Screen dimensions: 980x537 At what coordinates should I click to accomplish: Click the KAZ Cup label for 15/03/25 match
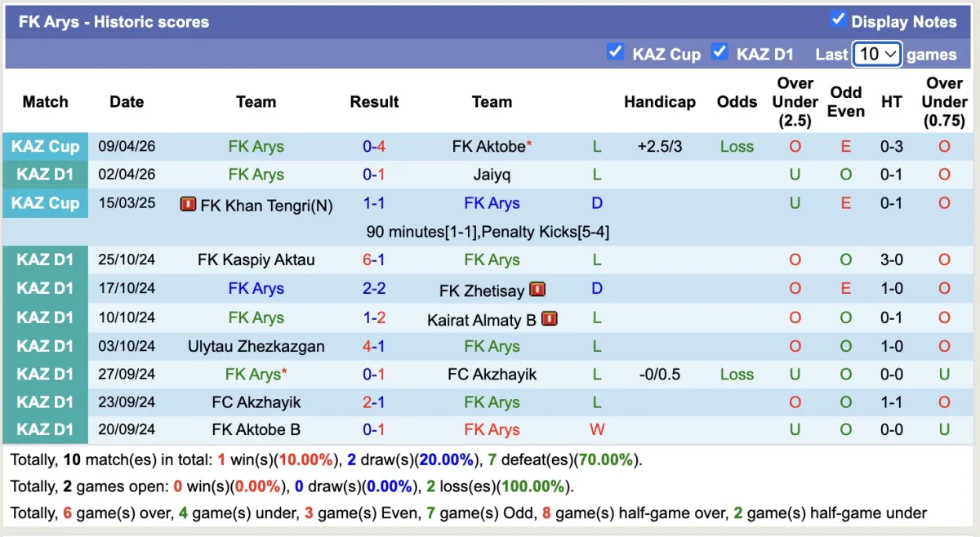pos(46,203)
